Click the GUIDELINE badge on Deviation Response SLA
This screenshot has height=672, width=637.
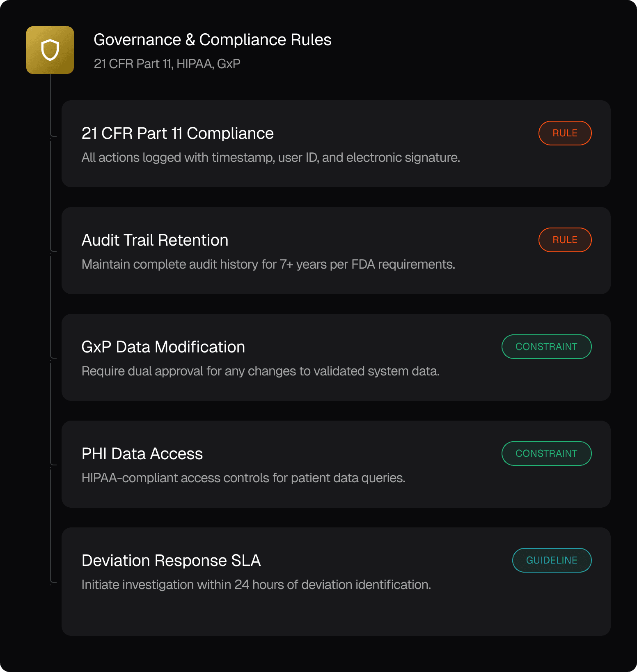click(552, 560)
